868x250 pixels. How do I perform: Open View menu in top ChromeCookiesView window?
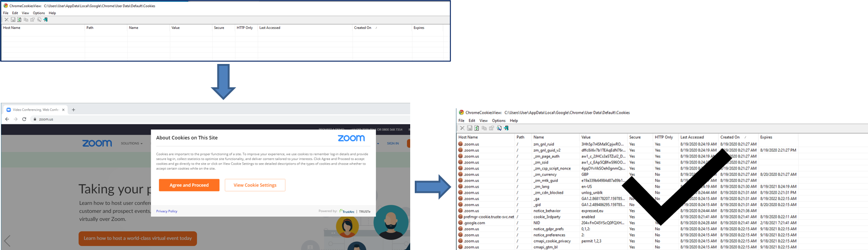25,13
